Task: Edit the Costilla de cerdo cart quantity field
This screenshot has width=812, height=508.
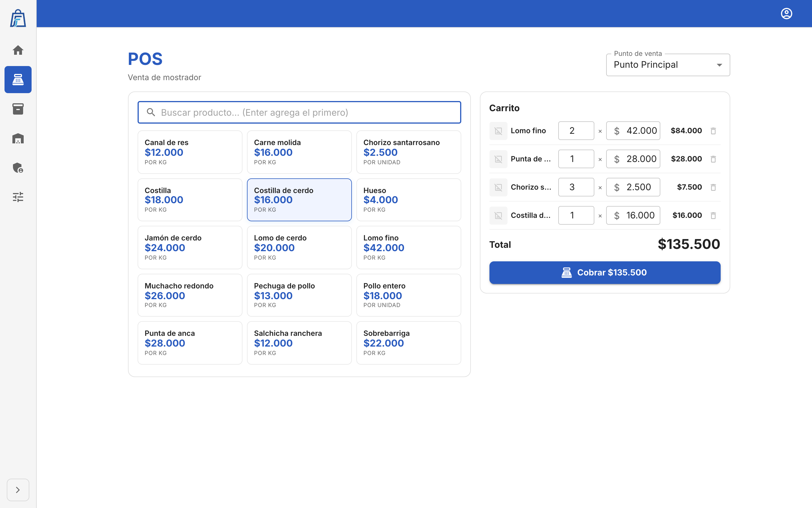Action: coord(576,215)
